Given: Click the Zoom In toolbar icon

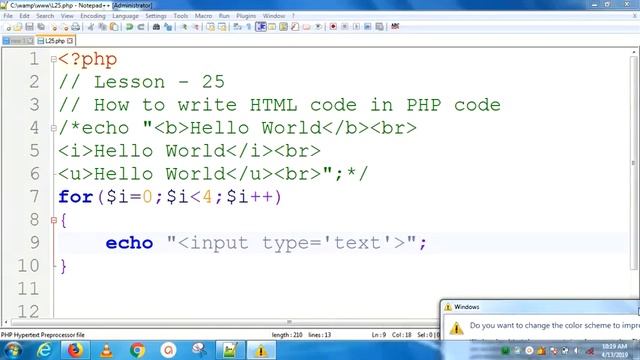Looking at the screenshot, I should 184,27.
